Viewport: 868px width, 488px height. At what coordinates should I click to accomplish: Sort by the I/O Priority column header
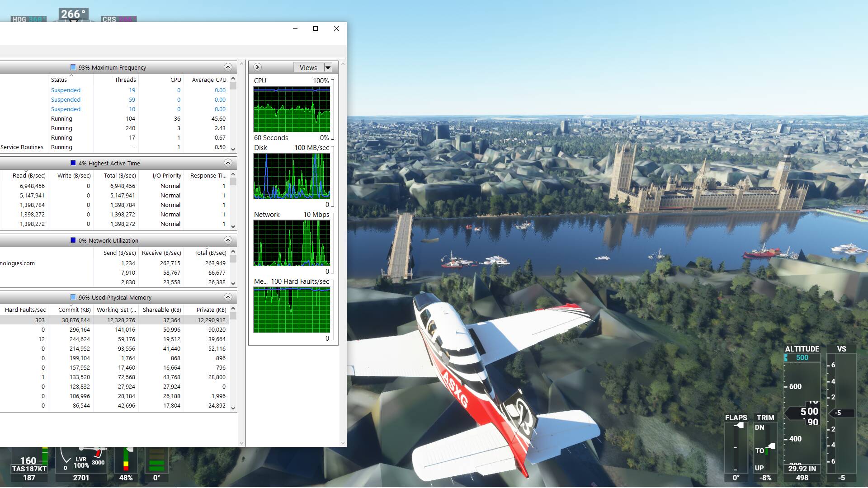coord(161,175)
